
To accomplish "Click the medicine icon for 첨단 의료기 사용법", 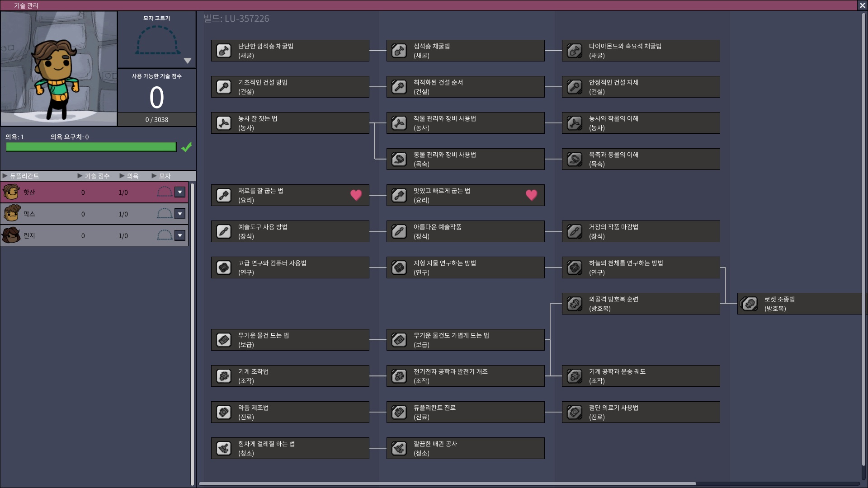I will 575,412.
